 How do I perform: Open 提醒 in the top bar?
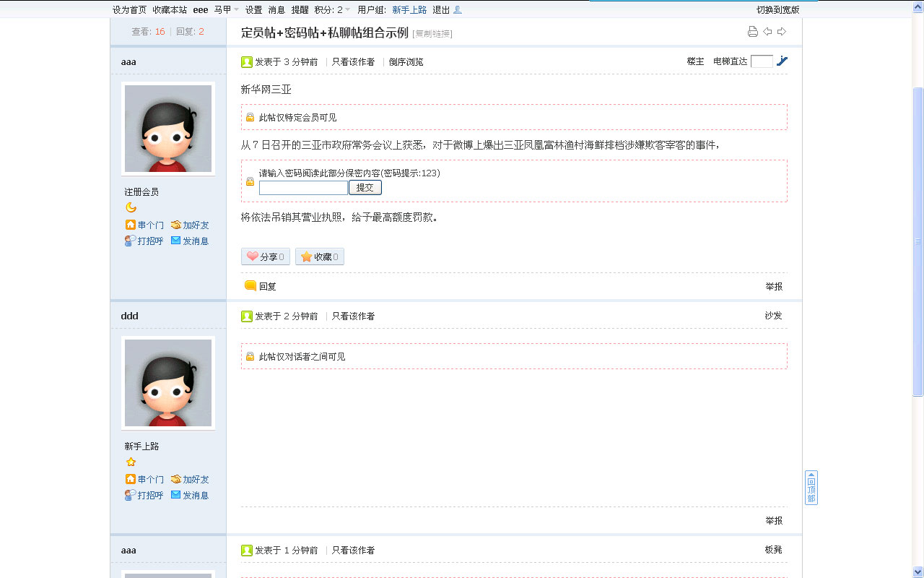pos(300,9)
